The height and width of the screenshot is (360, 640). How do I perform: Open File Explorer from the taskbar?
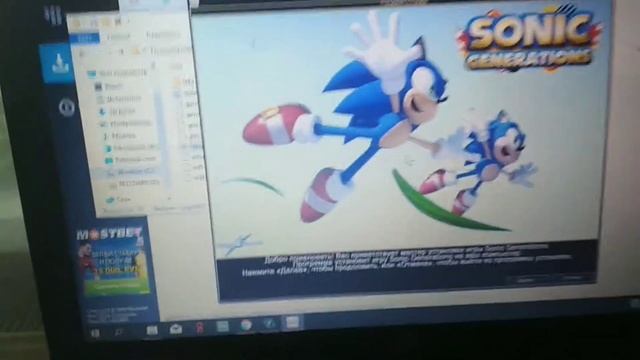[x=152, y=330]
